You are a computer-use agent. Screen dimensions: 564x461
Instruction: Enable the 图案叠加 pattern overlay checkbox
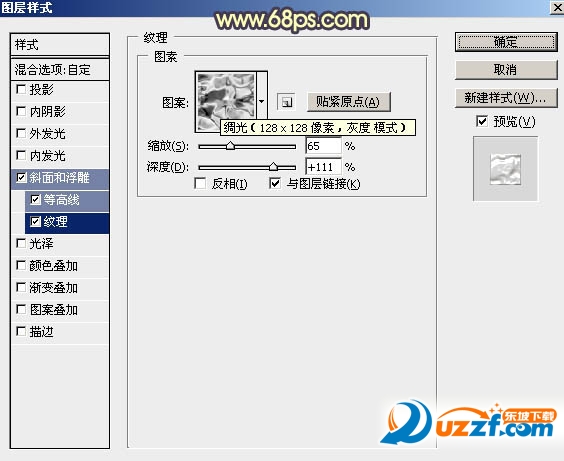21,309
